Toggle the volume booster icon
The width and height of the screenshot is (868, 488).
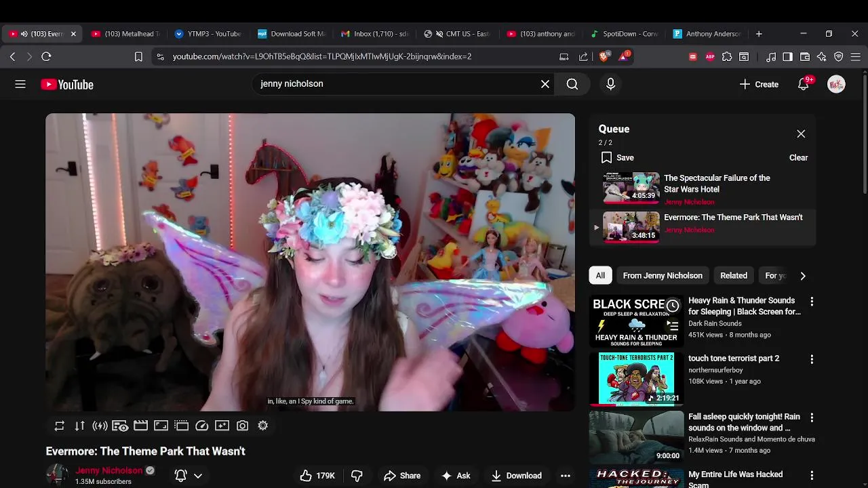(100, 426)
